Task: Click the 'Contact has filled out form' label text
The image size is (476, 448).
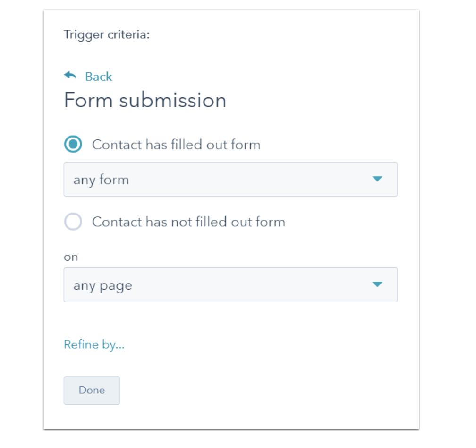Action: pyautogui.click(x=176, y=144)
